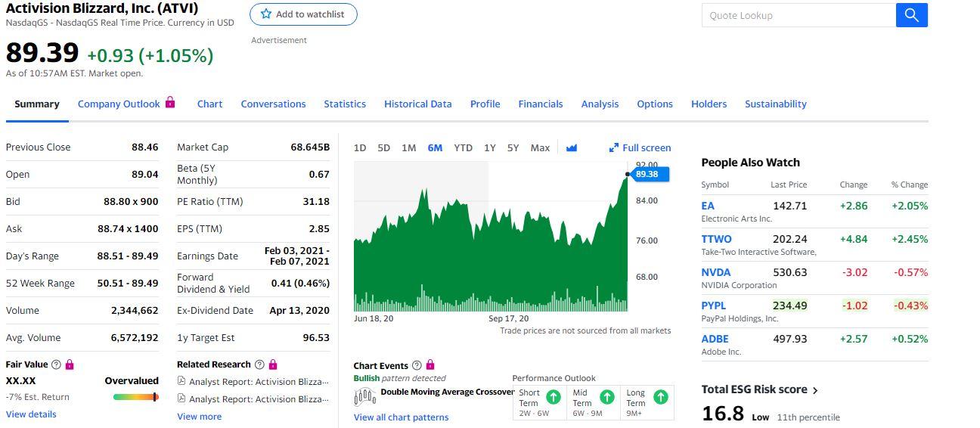Click the View all chart patterns link
Viewport: 980px width, 428px height.
(x=402, y=417)
